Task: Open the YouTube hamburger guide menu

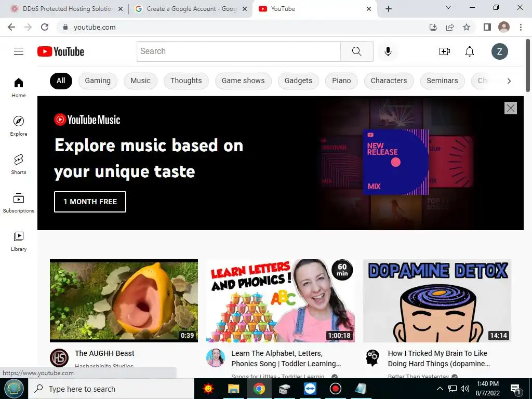Action: click(19, 51)
